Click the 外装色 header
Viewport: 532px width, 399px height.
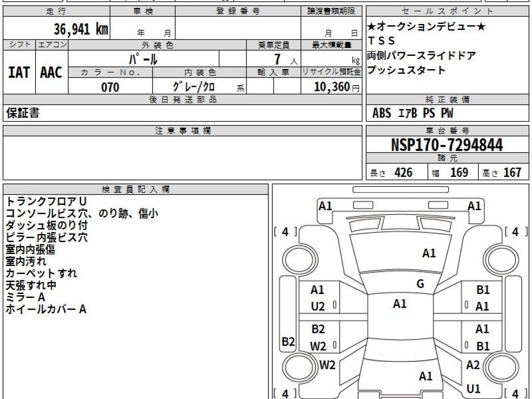(x=157, y=45)
